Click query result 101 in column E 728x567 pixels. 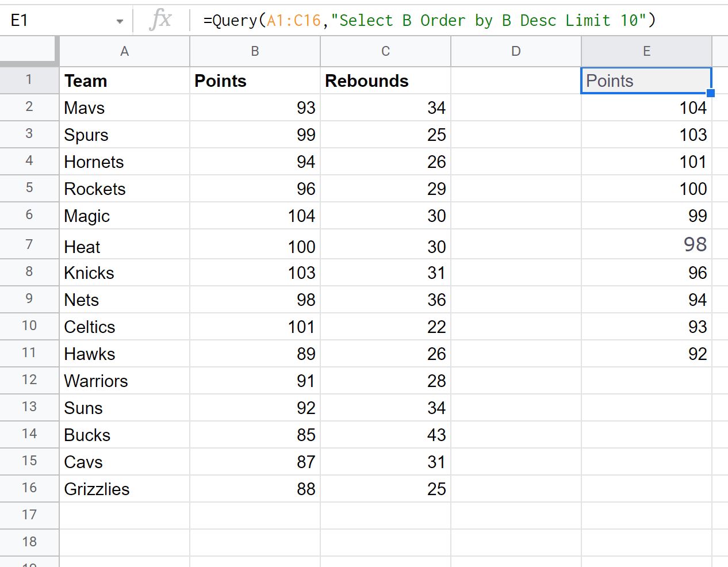[x=646, y=162]
